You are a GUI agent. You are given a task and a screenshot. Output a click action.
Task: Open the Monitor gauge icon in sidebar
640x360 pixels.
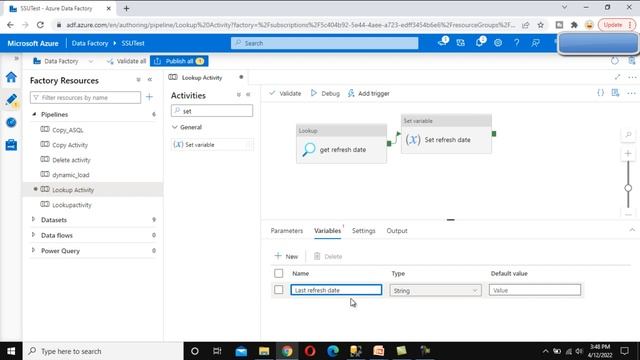[x=11, y=122]
